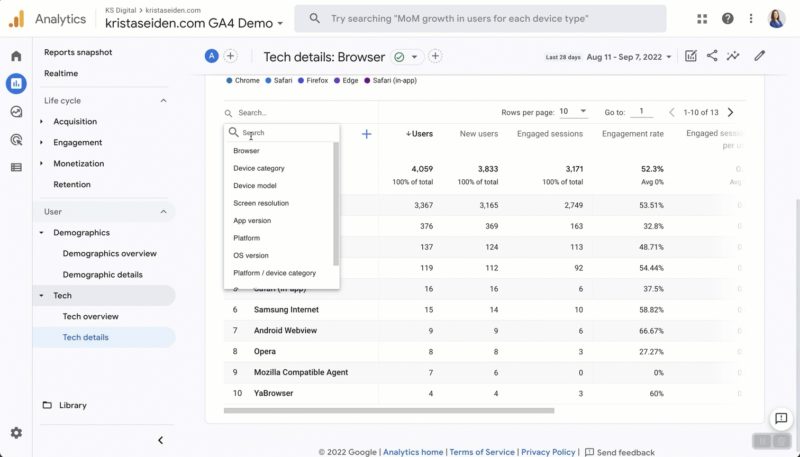
Task: Open the report status check dropdown
Action: tap(406, 57)
